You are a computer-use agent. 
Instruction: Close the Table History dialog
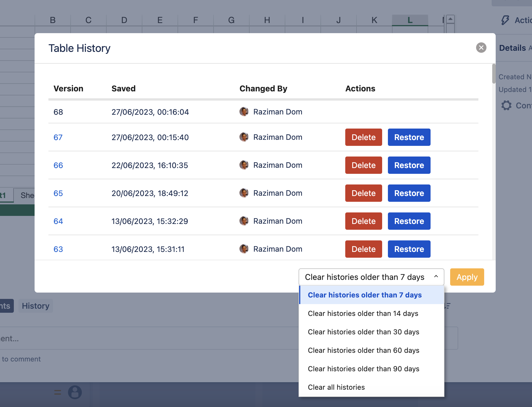click(481, 48)
